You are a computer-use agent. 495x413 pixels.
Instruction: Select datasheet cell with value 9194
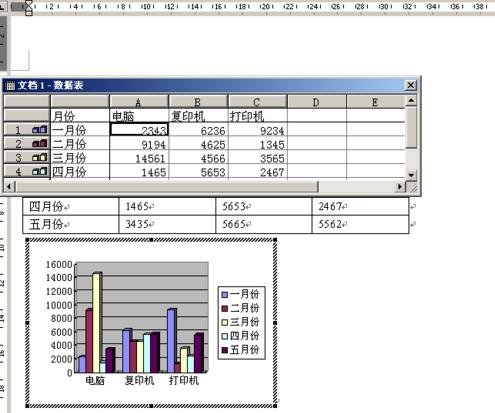[139, 144]
